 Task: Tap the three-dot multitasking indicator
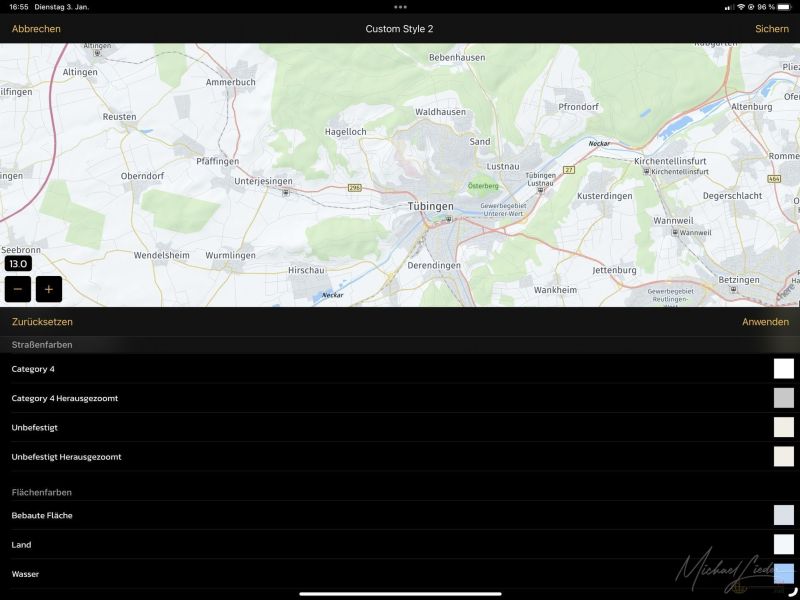400,6
